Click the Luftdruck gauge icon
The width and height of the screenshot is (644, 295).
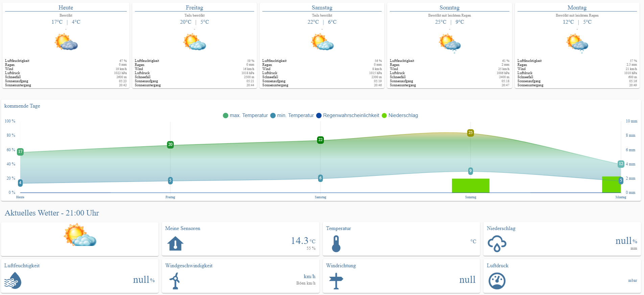coord(497,281)
